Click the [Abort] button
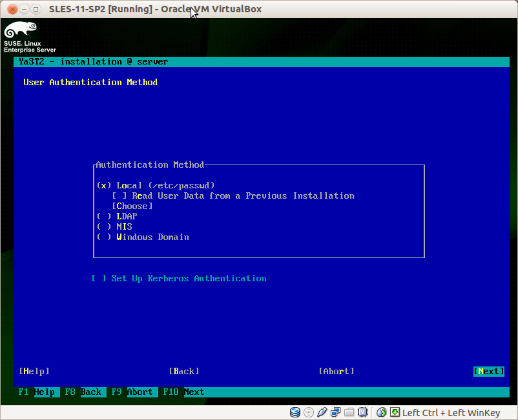 point(337,372)
